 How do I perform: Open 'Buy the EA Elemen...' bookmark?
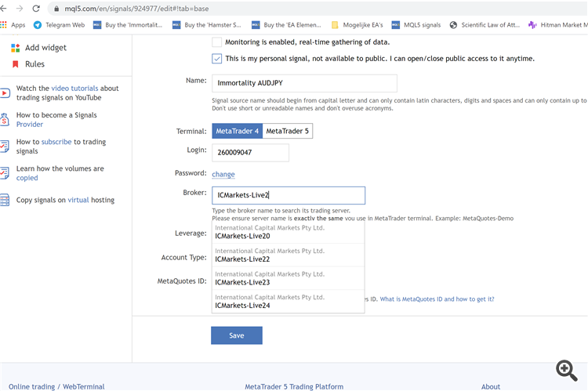pyautogui.click(x=286, y=25)
